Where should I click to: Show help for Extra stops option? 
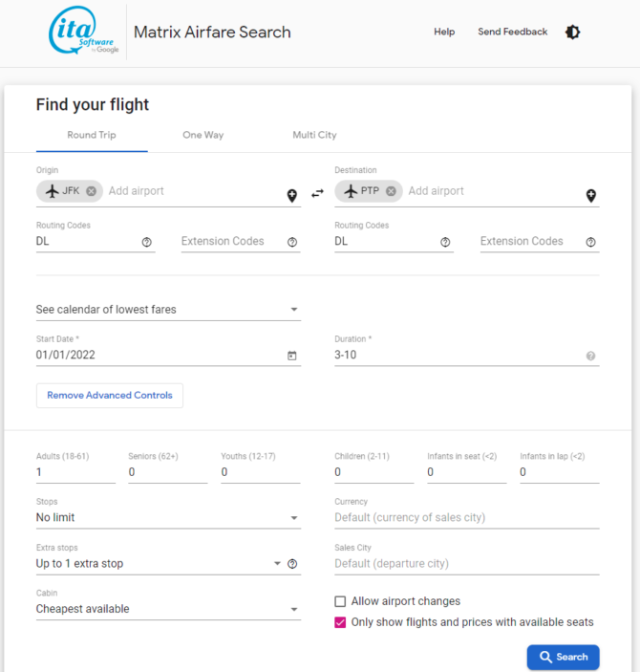292,564
